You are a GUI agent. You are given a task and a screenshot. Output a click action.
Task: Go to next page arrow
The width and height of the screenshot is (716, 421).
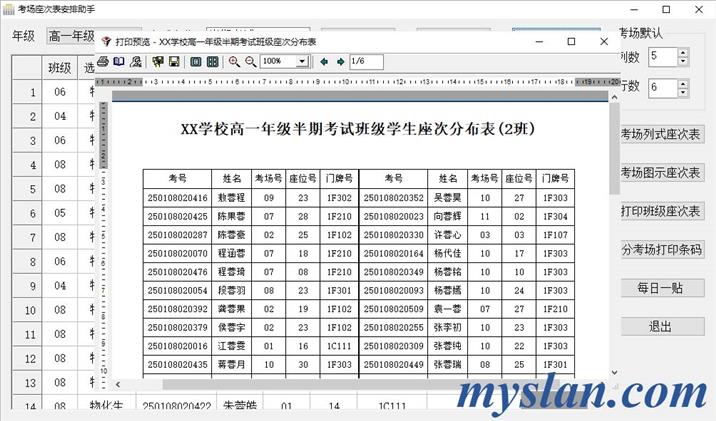(x=339, y=61)
